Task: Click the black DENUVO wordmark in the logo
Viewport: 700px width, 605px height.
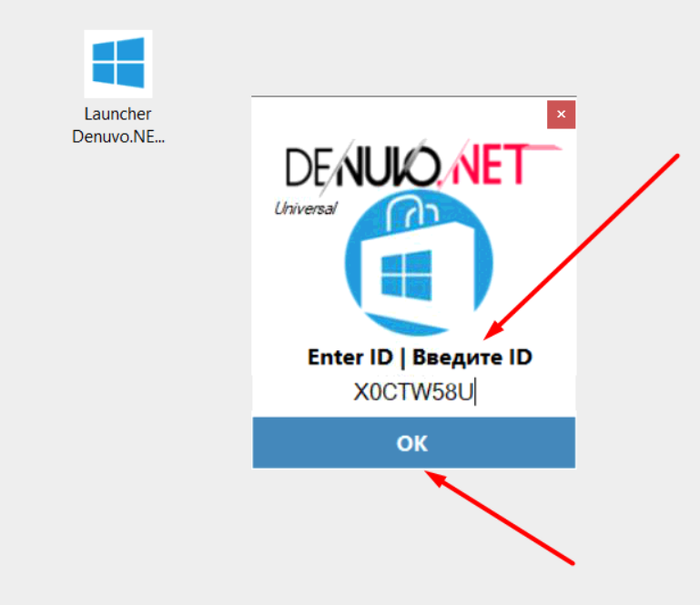Action: pyautogui.click(x=361, y=166)
